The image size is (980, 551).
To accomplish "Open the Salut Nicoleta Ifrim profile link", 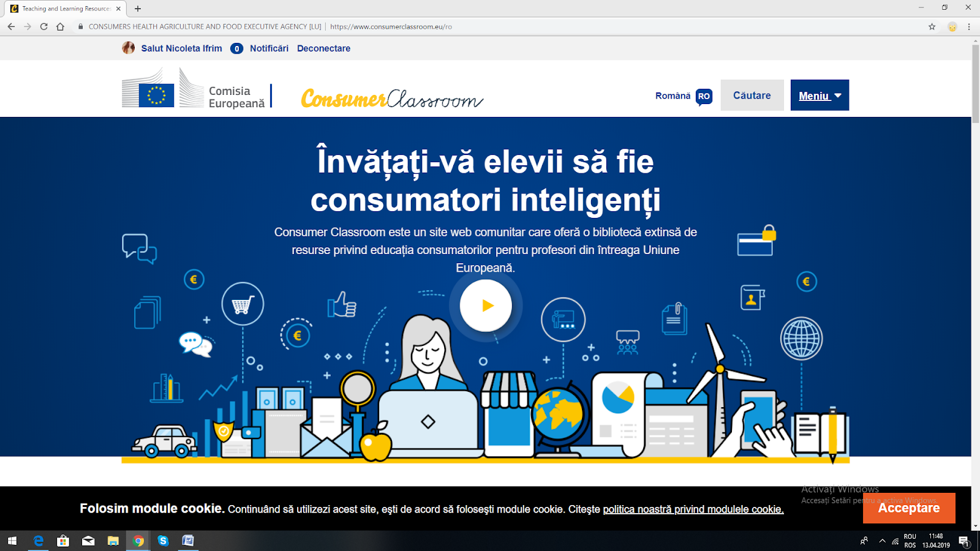I will pyautogui.click(x=181, y=48).
